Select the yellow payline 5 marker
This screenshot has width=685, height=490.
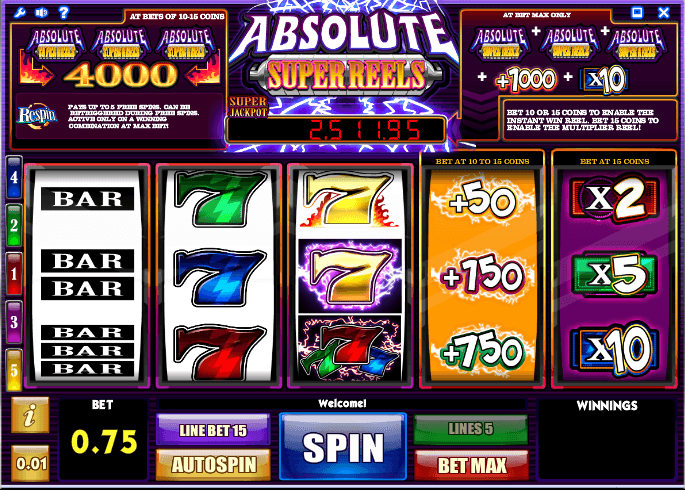click(14, 370)
